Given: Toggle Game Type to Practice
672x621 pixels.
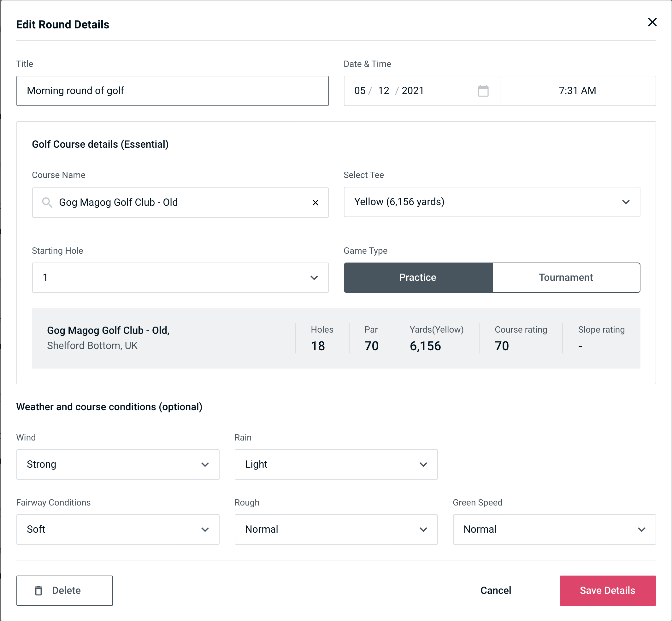Looking at the screenshot, I should (x=418, y=277).
